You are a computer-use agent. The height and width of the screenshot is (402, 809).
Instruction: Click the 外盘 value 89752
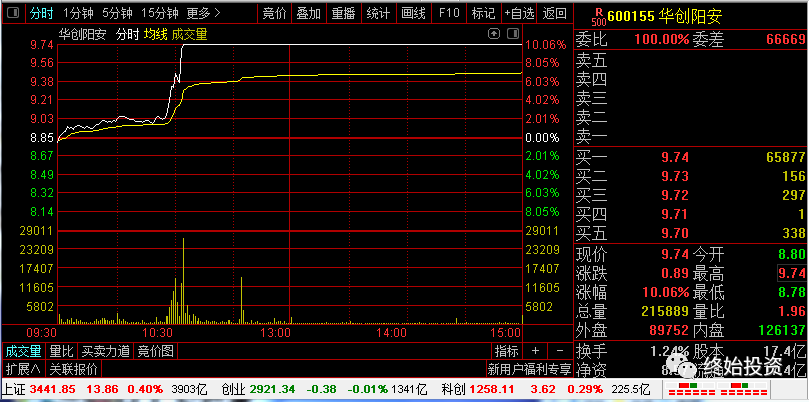click(669, 330)
